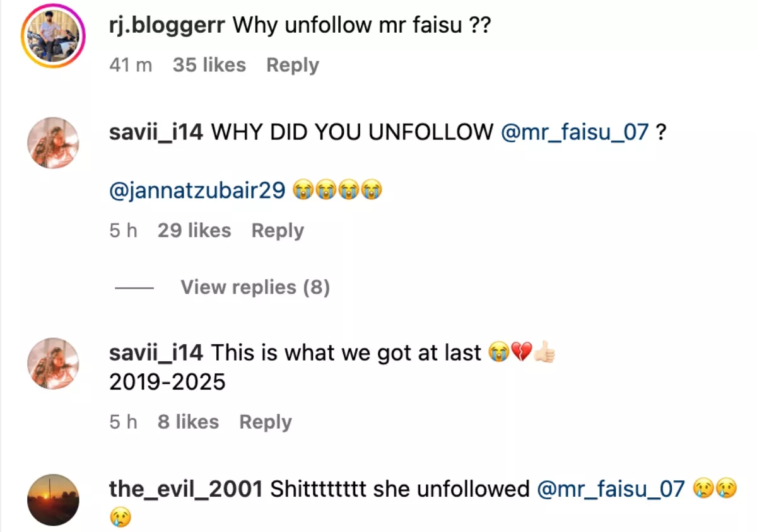Expand View replies (8)
This screenshot has height=532, width=757.
(x=255, y=287)
